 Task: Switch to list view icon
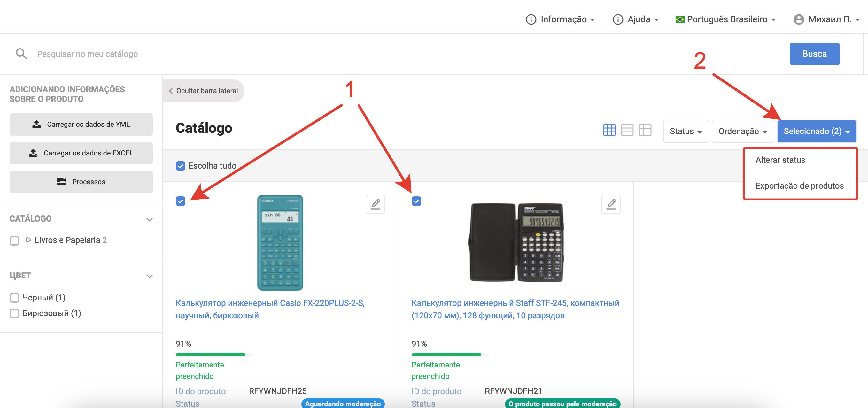(627, 130)
